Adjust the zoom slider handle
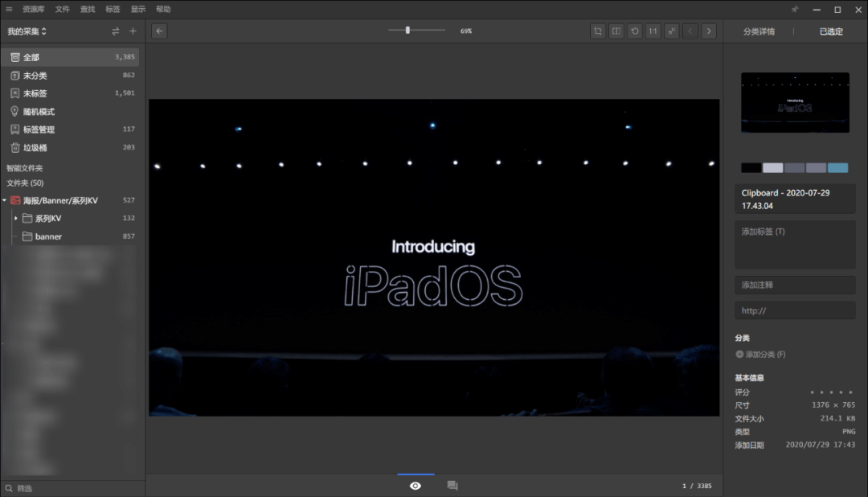 coord(407,31)
